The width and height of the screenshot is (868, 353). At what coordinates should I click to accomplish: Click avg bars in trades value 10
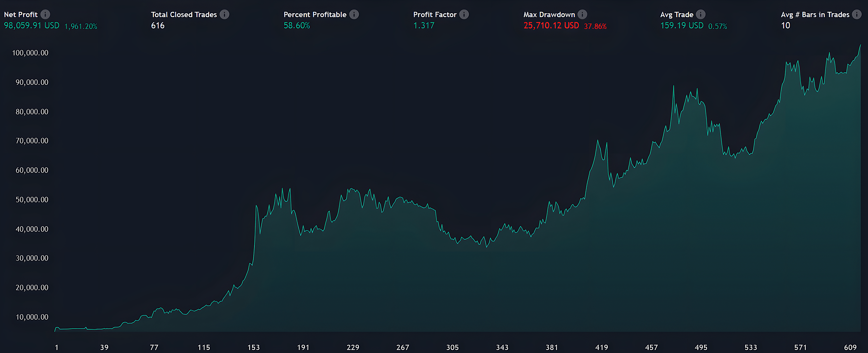click(x=786, y=25)
